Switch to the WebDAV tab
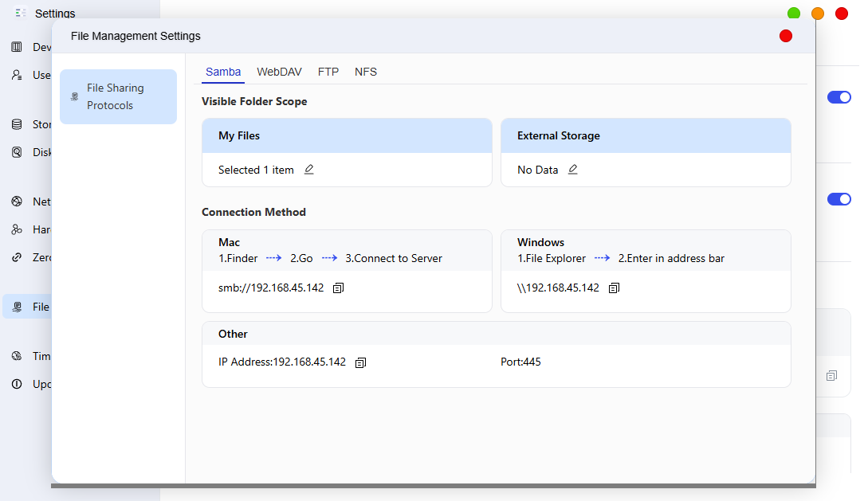Screen dimensions: 868x501 pyautogui.click(x=279, y=72)
